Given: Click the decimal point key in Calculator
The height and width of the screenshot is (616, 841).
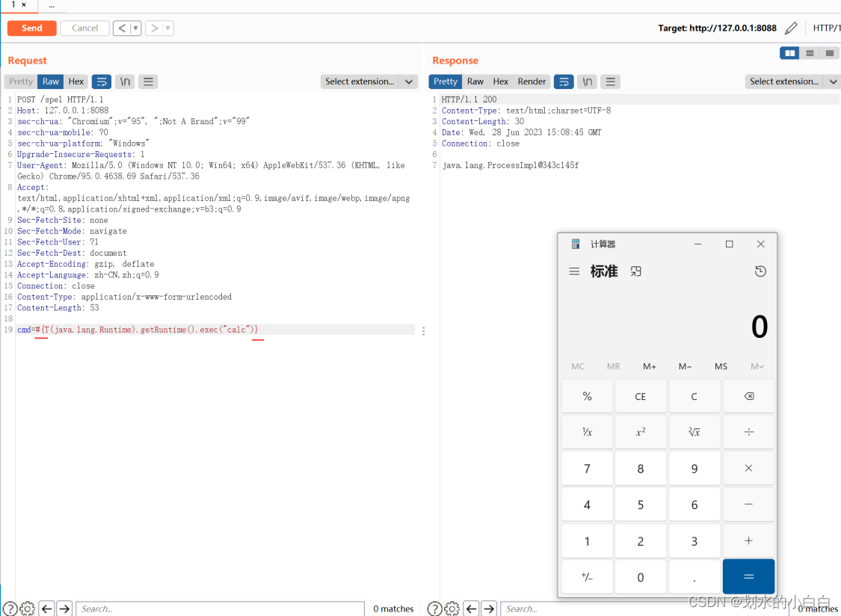Looking at the screenshot, I should coord(694,577).
